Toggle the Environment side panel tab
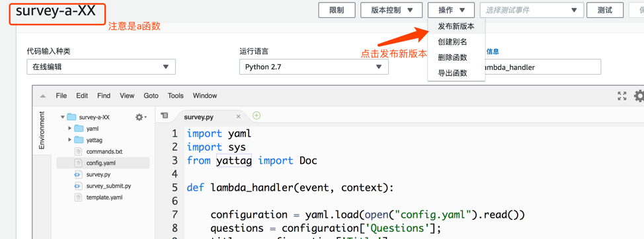Image resolution: width=644 pixels, height=239 pixels. click(42, 130)
